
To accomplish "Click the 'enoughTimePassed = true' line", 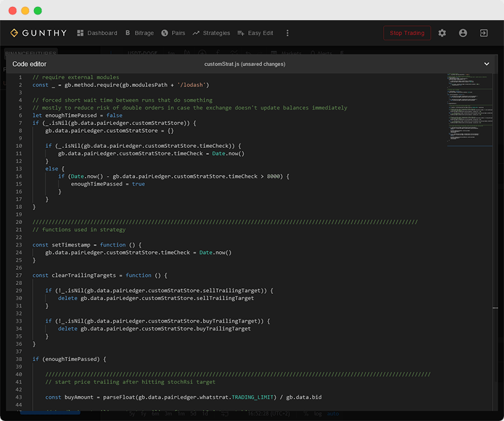I will pos(108,184).
